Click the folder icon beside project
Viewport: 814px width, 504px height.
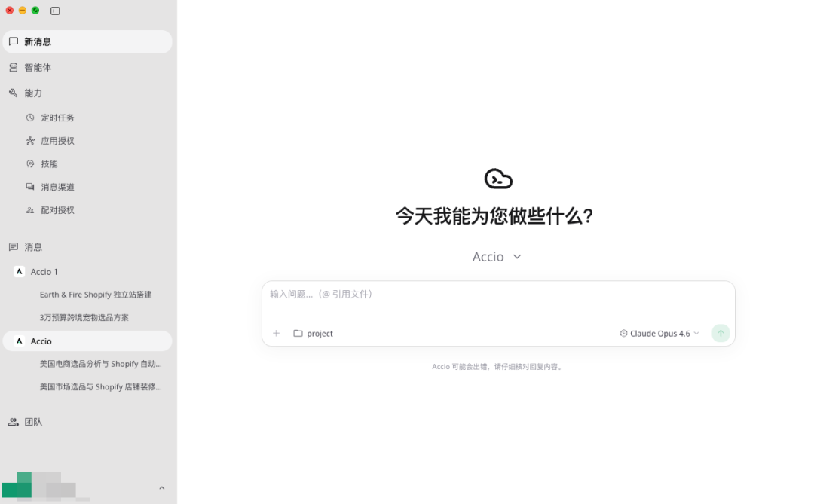click(298, 333)
